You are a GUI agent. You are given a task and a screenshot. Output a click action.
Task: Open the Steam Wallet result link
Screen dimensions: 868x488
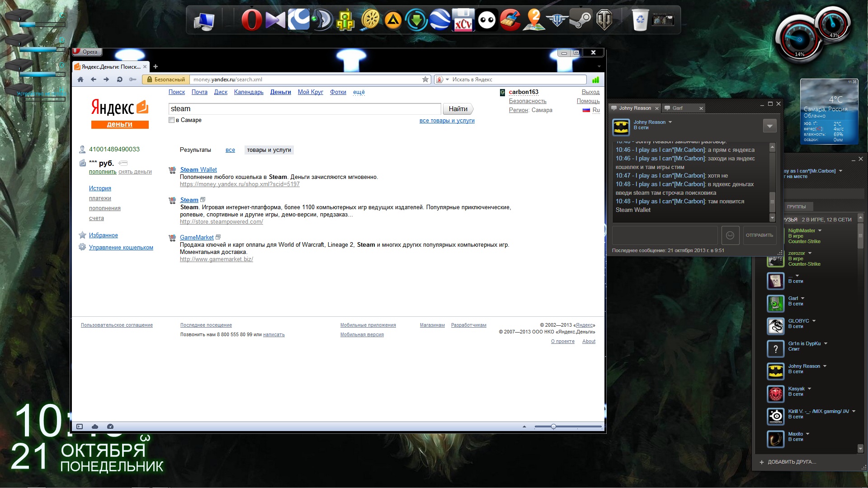[x=198, y=169]
